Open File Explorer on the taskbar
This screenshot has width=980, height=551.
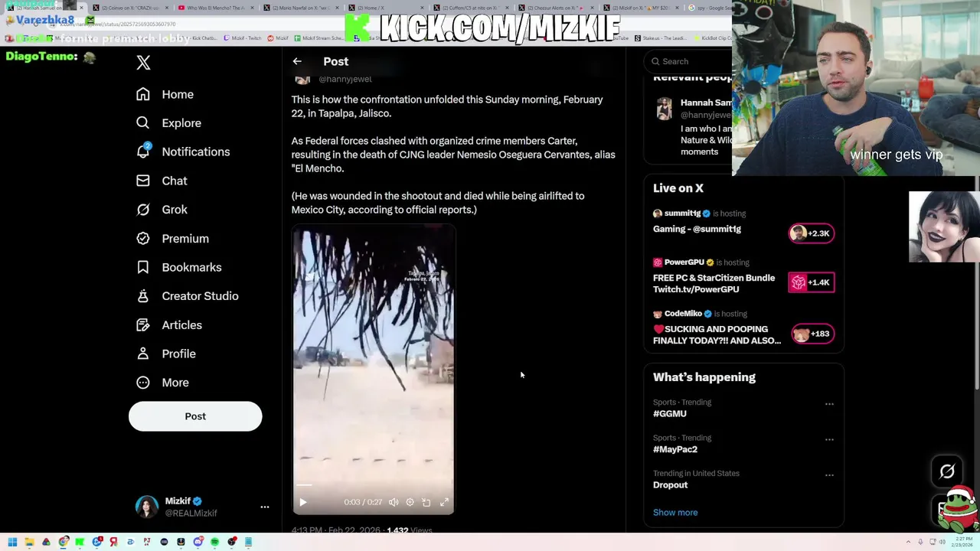(x=30, y=542)
